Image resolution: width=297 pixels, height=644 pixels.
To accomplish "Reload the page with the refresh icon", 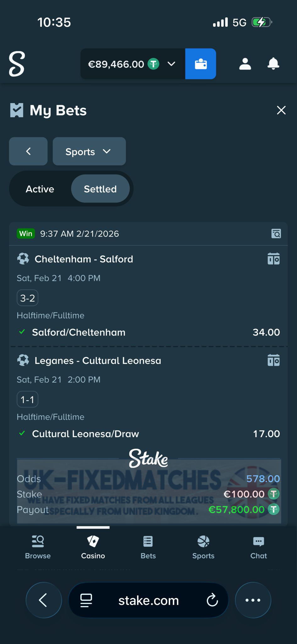I will click(213, 600).
